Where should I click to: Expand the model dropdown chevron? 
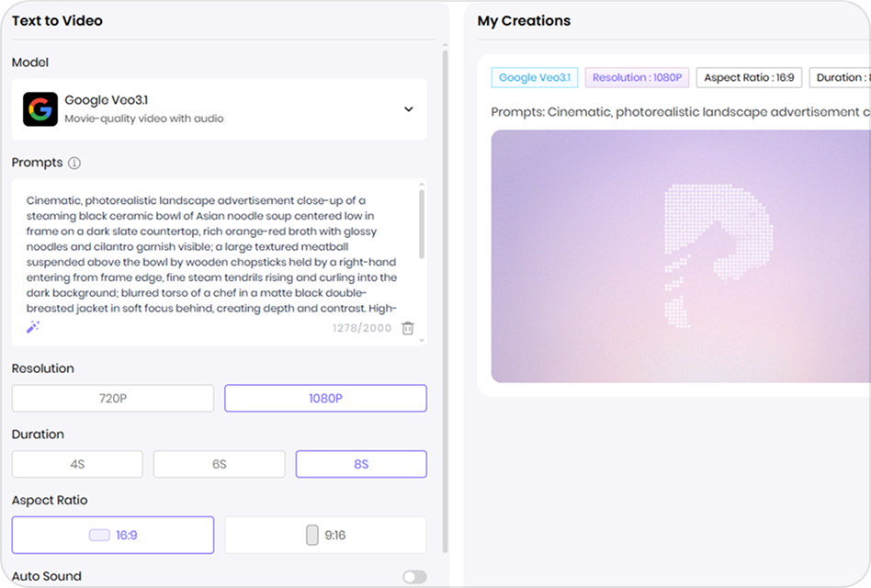click(409, 109)
